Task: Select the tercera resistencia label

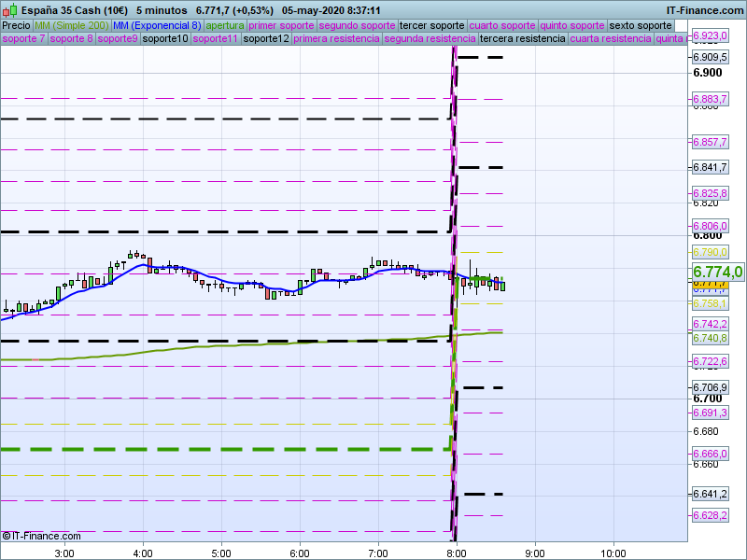Action: [x=523, y=38]
